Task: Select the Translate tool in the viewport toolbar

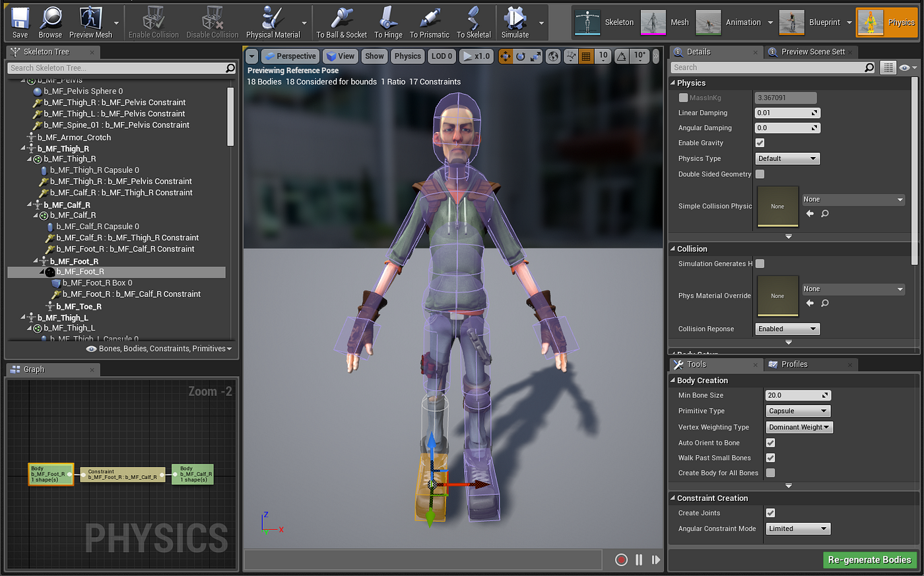Action: point(505,56)
